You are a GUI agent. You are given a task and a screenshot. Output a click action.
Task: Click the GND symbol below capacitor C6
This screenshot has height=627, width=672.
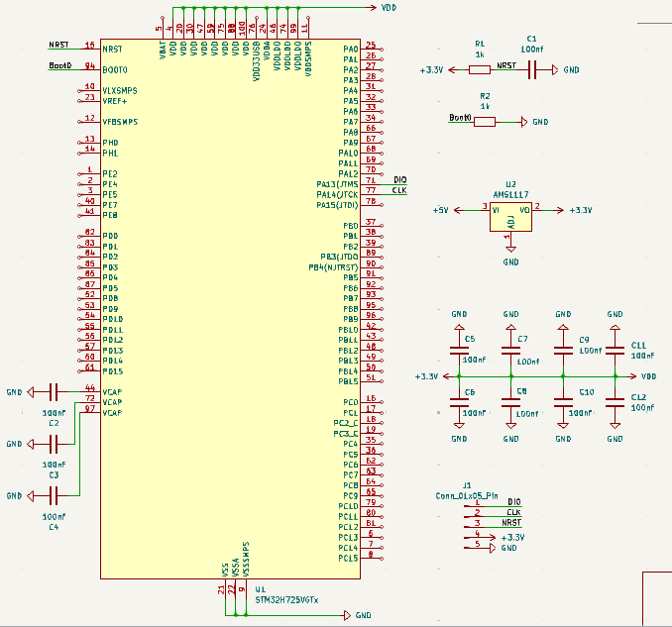click(x=459, y=433)
